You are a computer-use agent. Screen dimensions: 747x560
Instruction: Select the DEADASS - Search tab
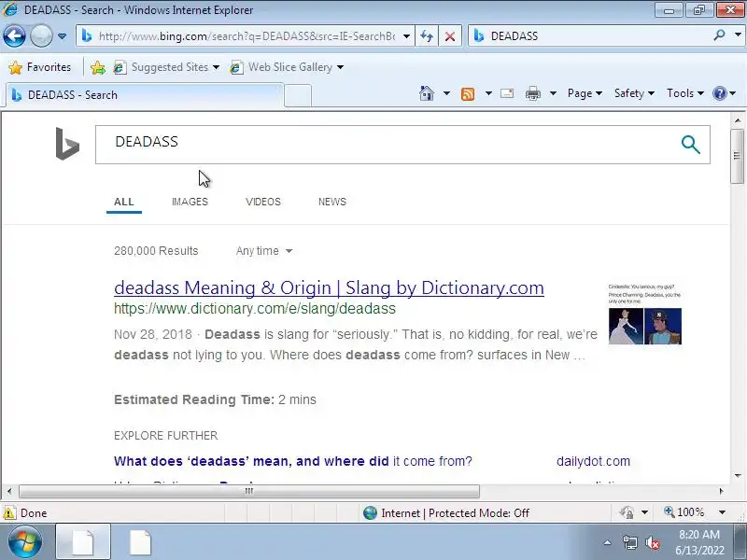coord(143,95)
